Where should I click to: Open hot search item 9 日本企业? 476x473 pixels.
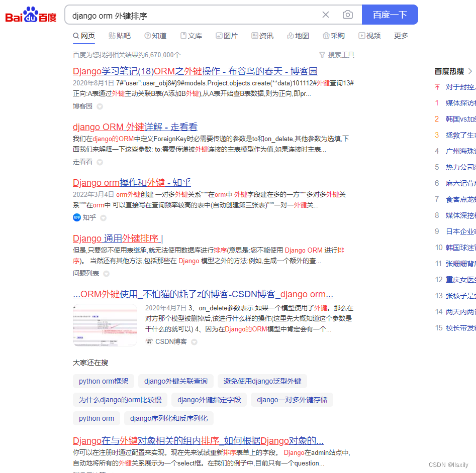point(460,231)
